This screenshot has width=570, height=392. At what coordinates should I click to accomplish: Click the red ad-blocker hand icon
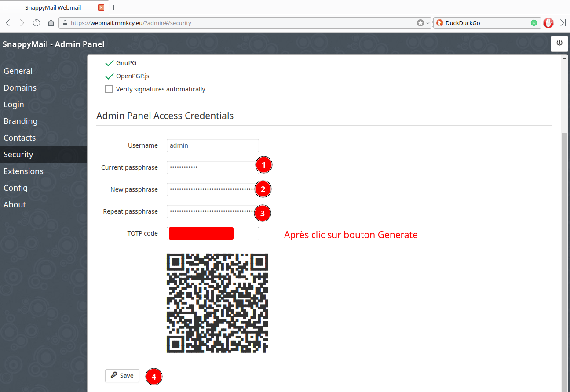coord(548,23)
